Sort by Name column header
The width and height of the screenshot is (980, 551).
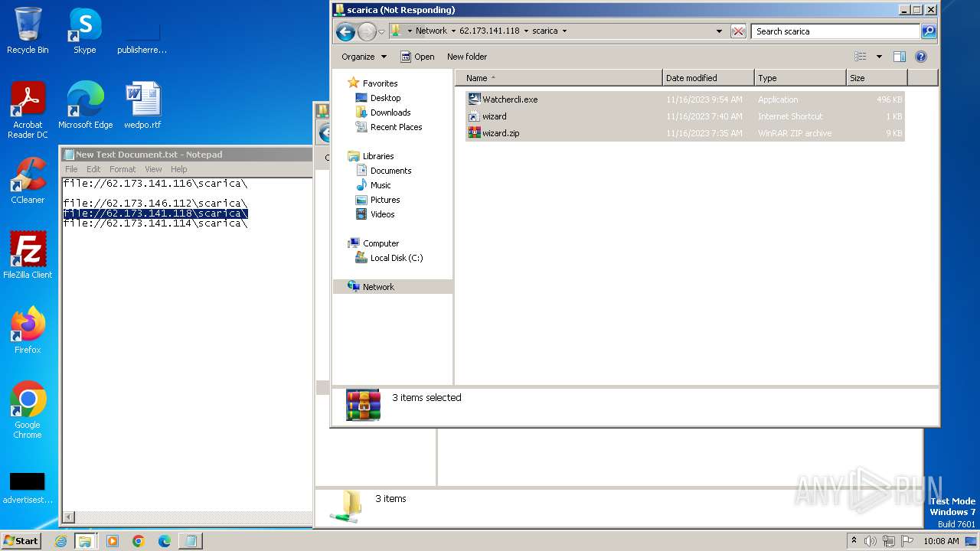click(559, 78)
